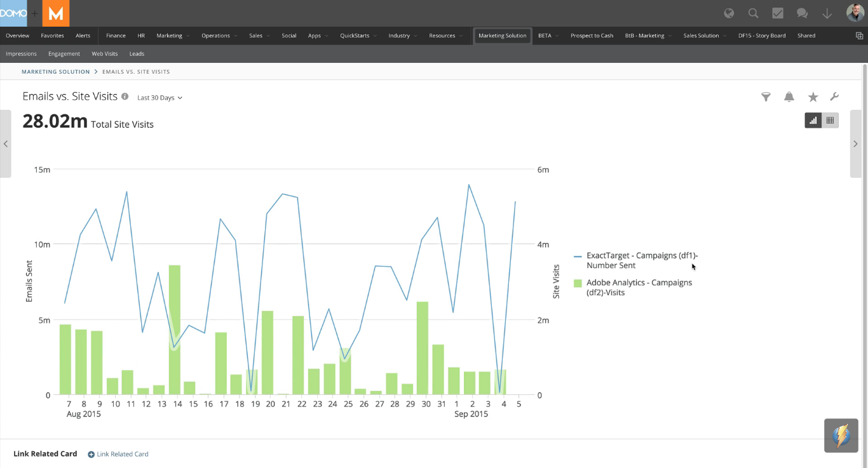Open the chat bubbles icon
Viewport: 868px width, 468px height.
coord(802,13)
